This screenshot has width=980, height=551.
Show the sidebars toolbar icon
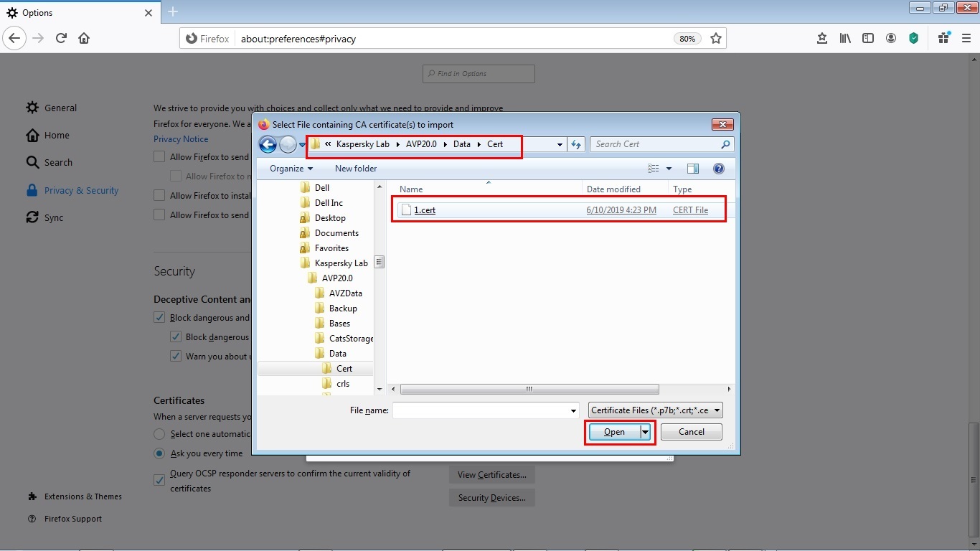click(x=868, y=39)
